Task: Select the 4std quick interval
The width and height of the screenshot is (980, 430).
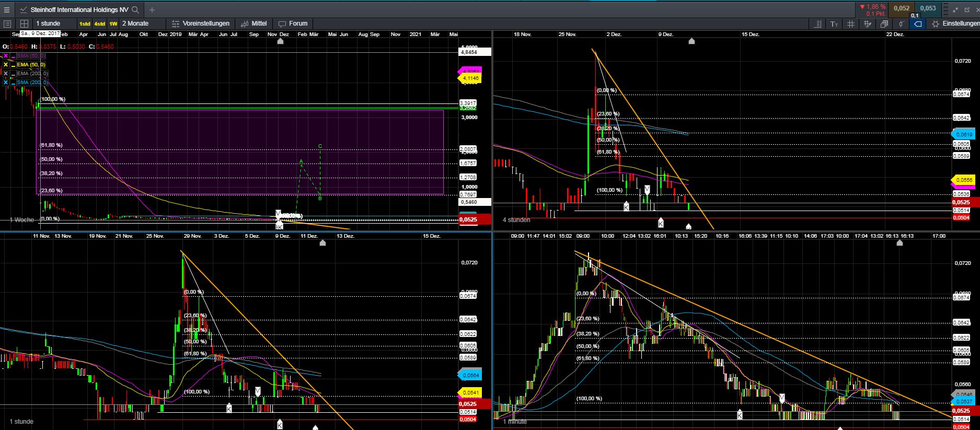Action: pos(99,24)
